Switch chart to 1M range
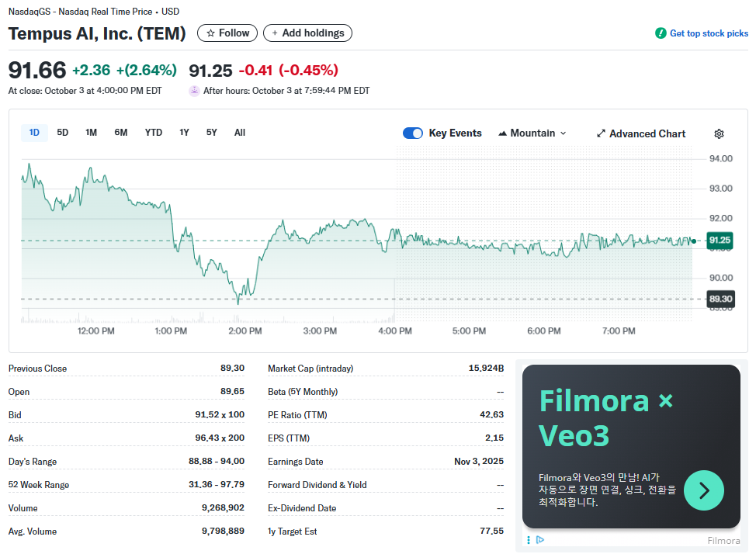 point(91,133)
